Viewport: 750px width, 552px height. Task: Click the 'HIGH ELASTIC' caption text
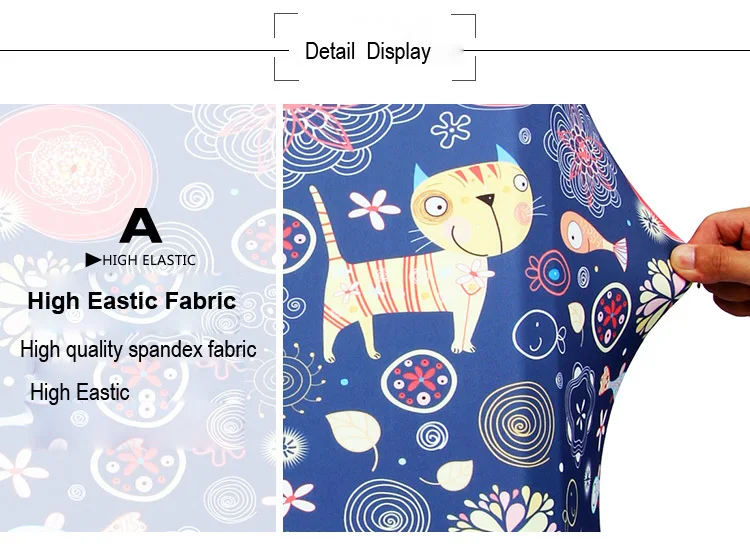[149, 260]
